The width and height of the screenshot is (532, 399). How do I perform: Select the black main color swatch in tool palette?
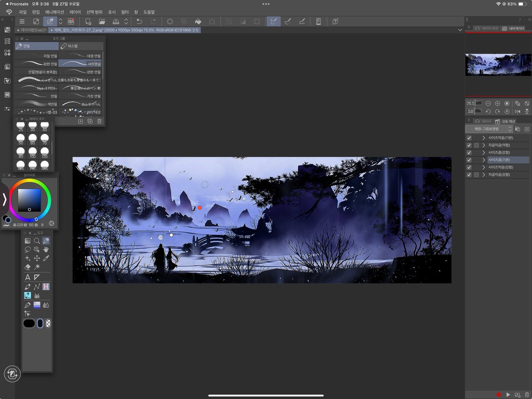point(29,323)
